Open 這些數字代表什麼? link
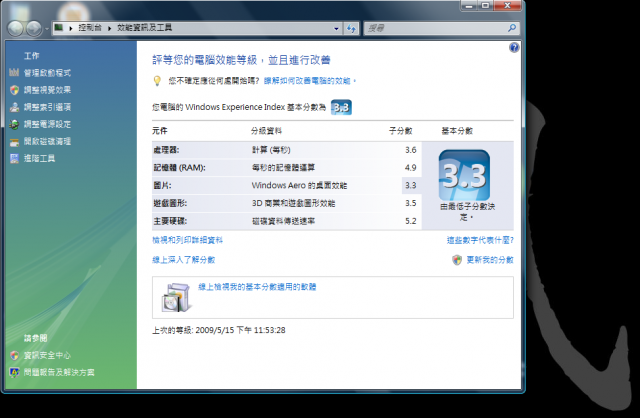Image resolution: width=640 pixels, height=418 pixels. tap(480, 240)
